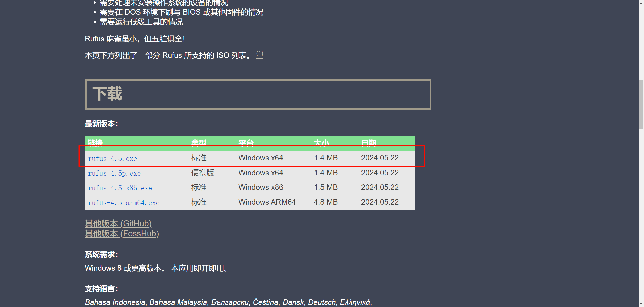This screenshot has height=307, width=644.
Task: Download the portable rufus-4.5p.exe file
Action: click(114, 173)
